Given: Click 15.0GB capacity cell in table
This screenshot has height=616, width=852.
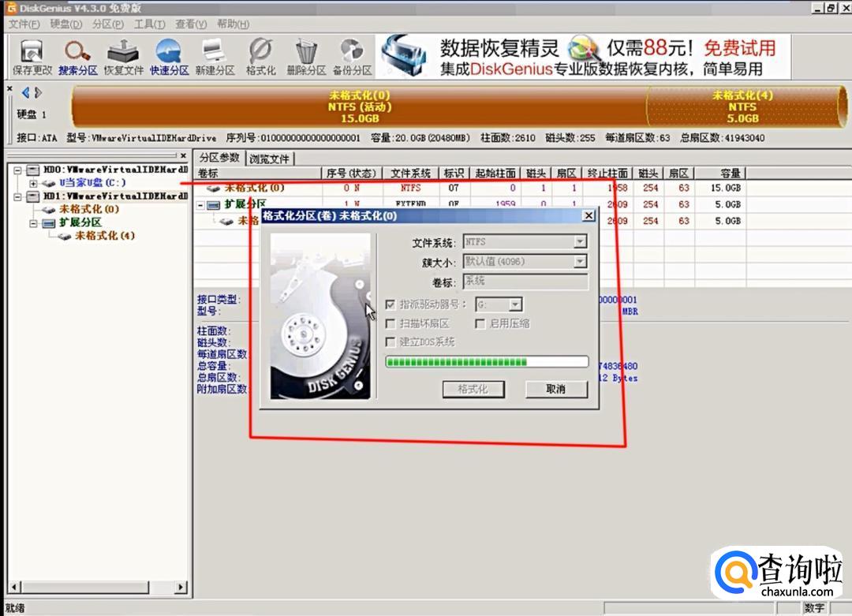Looking at the screenshot, I should (x=726, y=188).
